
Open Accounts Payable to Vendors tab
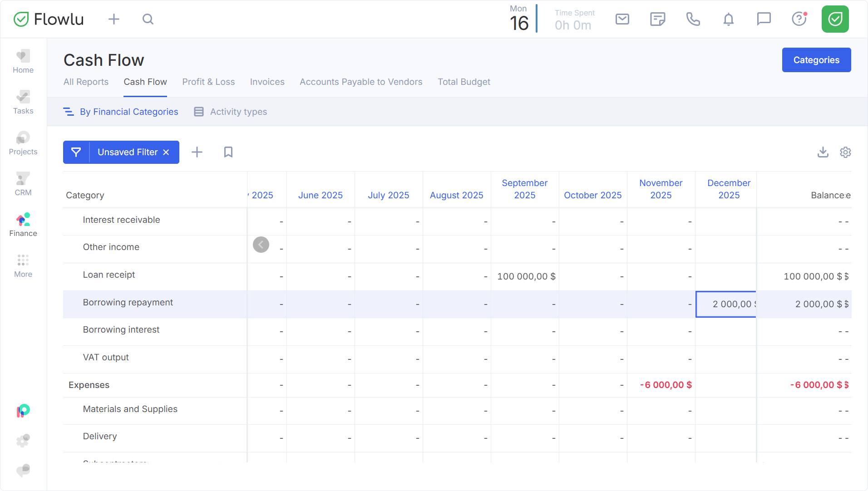point(361,82)
